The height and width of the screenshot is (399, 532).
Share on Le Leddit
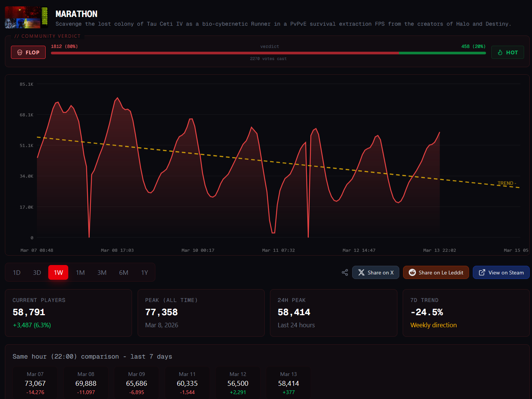pos(436,273)
